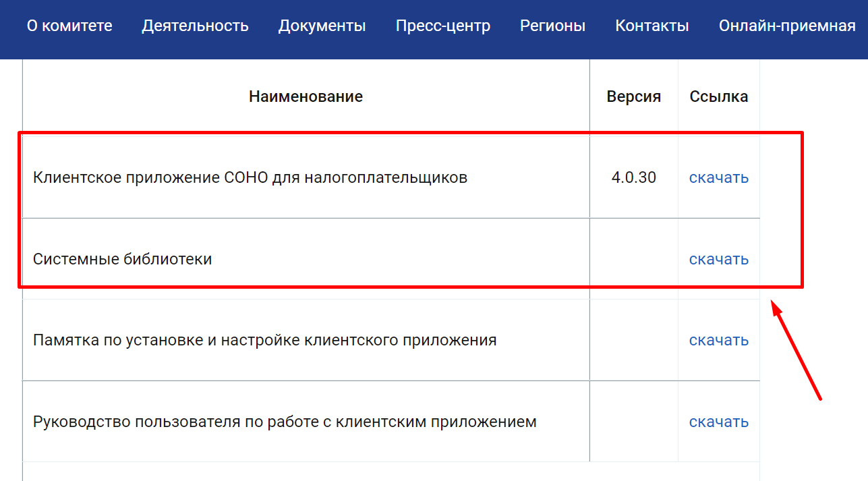Open the "Пресс-центр" section
Screen dimensions: 868x481
443,26
